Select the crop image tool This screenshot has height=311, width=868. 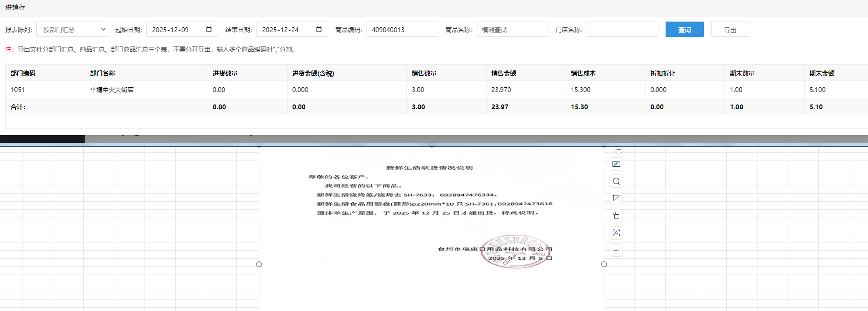(x=616, y=198)
